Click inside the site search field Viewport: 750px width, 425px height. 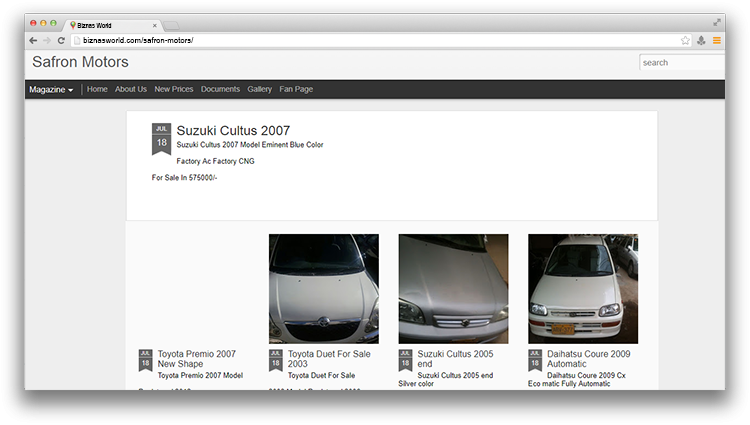pos(680,63)
